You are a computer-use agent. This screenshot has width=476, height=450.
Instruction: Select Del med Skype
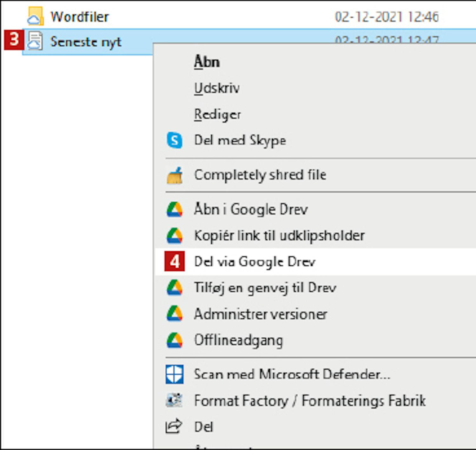point(240,140)
